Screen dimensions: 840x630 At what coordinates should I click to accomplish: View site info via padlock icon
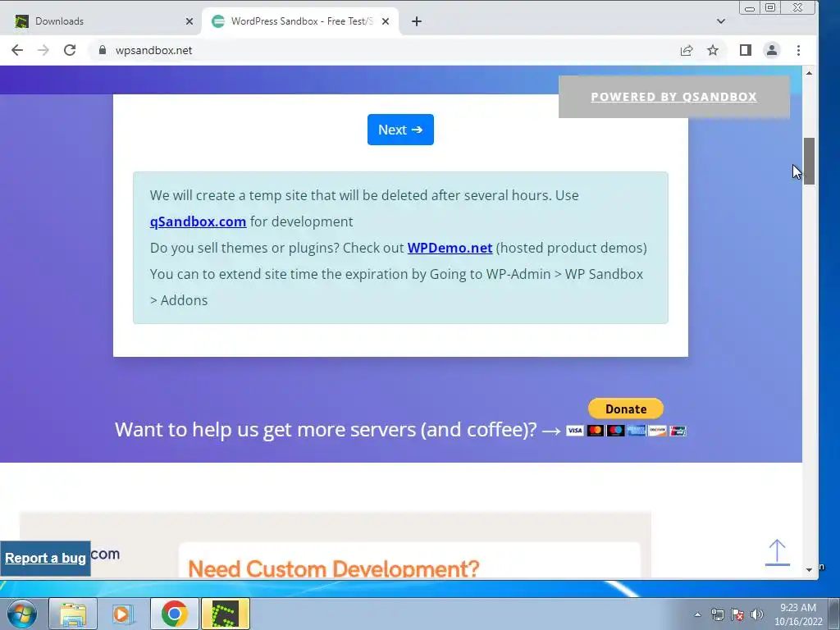(x=103, y=50)
